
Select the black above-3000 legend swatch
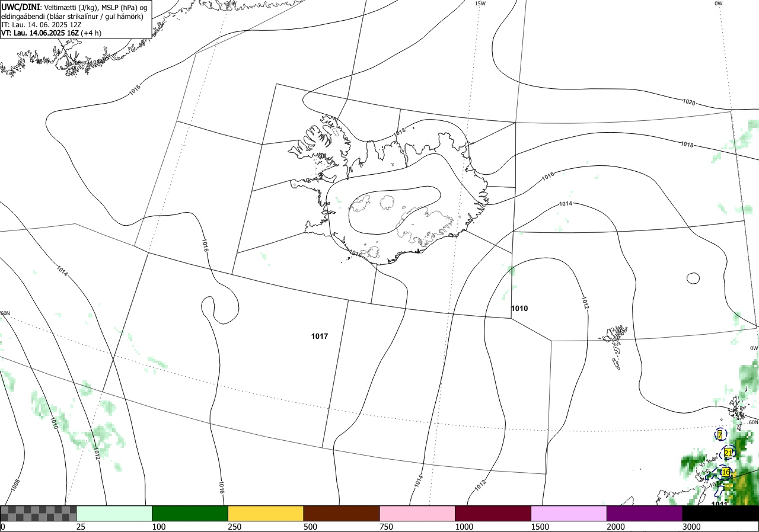[720, 513]
